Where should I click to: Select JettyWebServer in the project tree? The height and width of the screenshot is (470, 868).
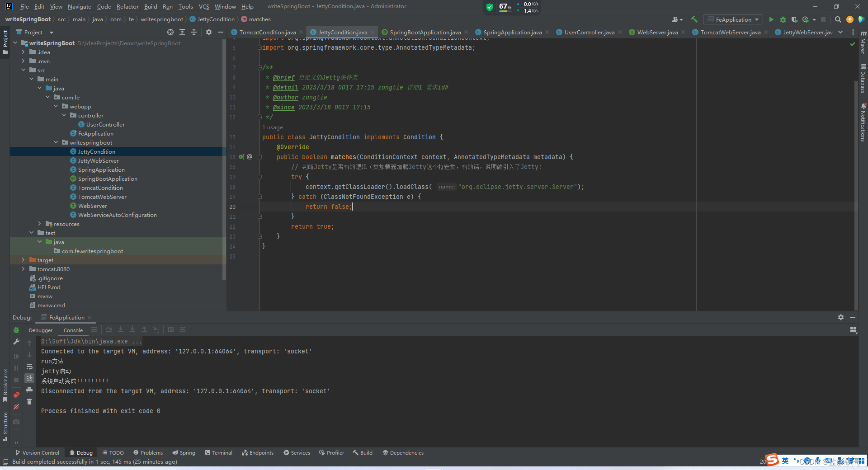98,160
